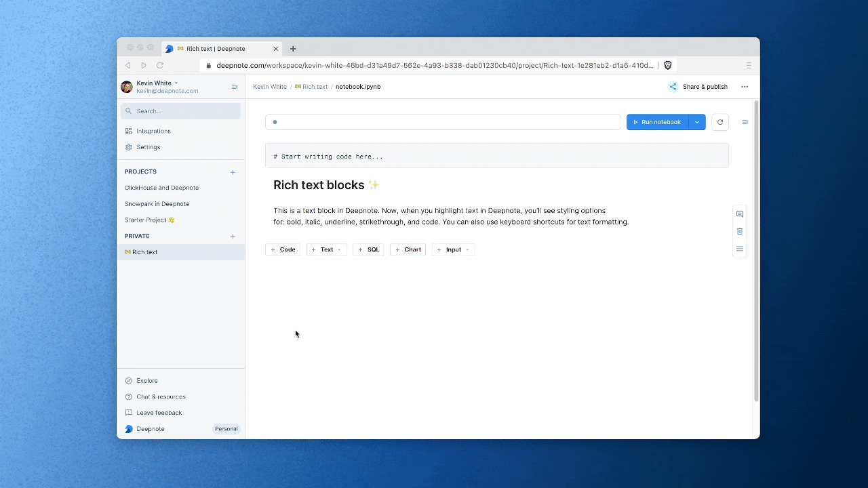Click kevin@deepnote.com email text
868x488 pixels.
pos(167,91)
